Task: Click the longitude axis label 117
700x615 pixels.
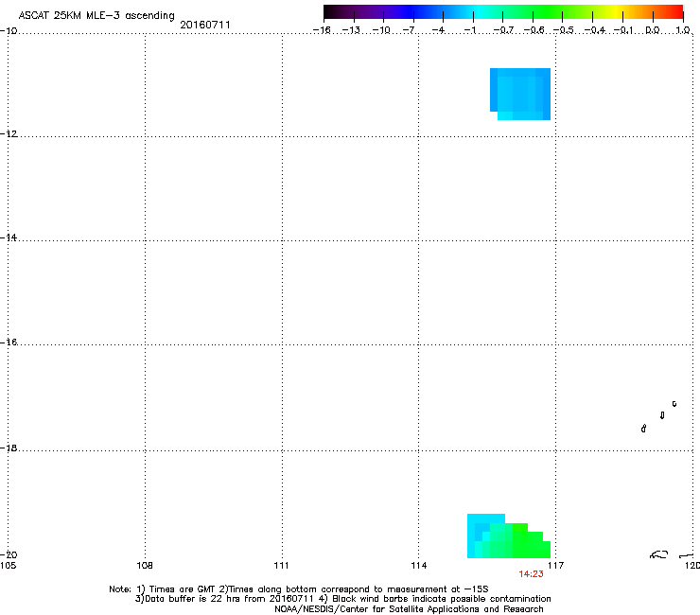Action: [x=556, y=566]
